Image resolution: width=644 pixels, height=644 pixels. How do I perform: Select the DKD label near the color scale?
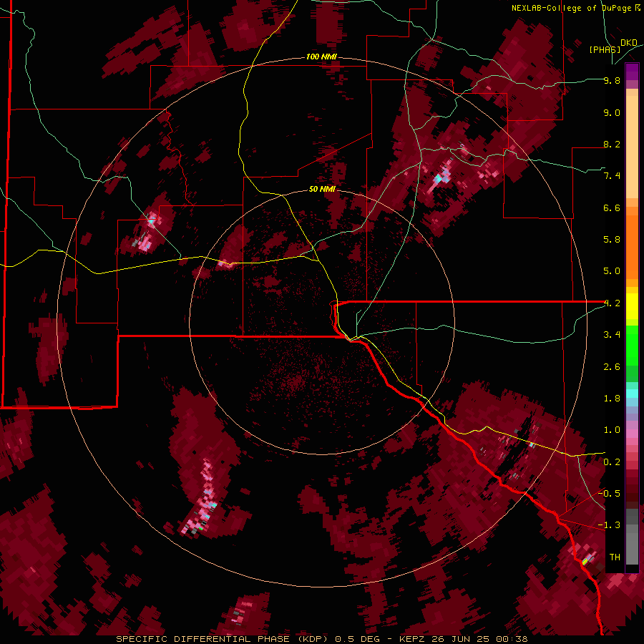tap(629, 43)
